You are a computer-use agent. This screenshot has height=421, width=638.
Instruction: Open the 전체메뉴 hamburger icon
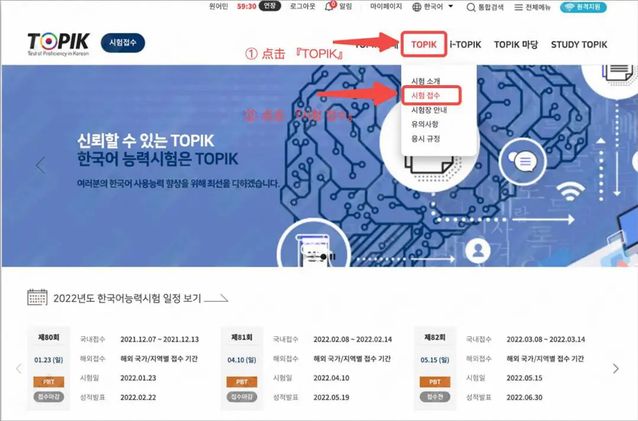pyautogui.click(x=518, y=7)
